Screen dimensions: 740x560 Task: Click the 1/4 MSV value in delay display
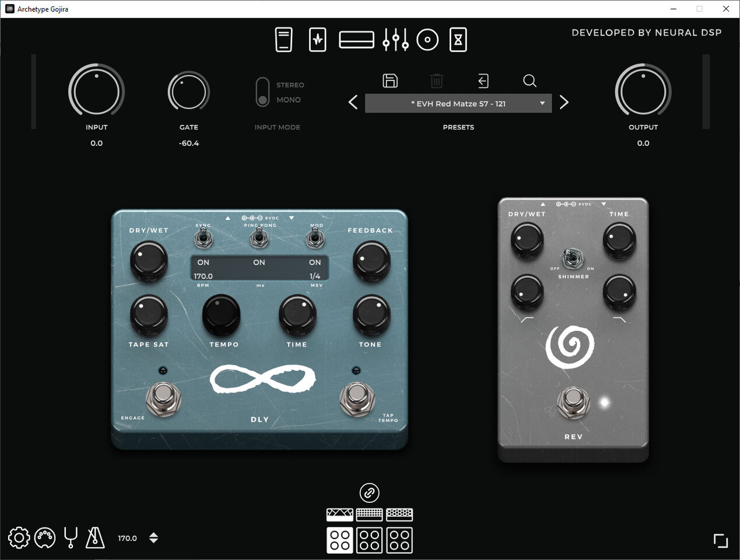[x=315, y=276]
